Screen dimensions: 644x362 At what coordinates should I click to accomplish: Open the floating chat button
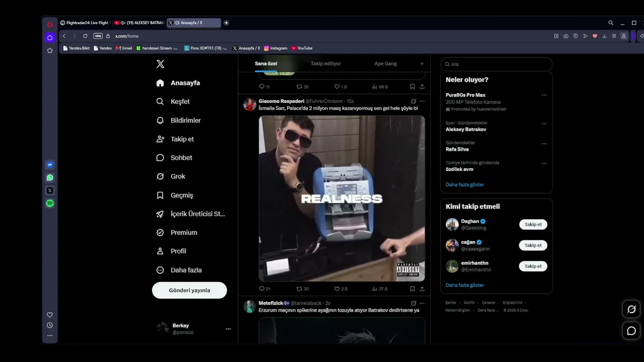click(x=631, y=331)
